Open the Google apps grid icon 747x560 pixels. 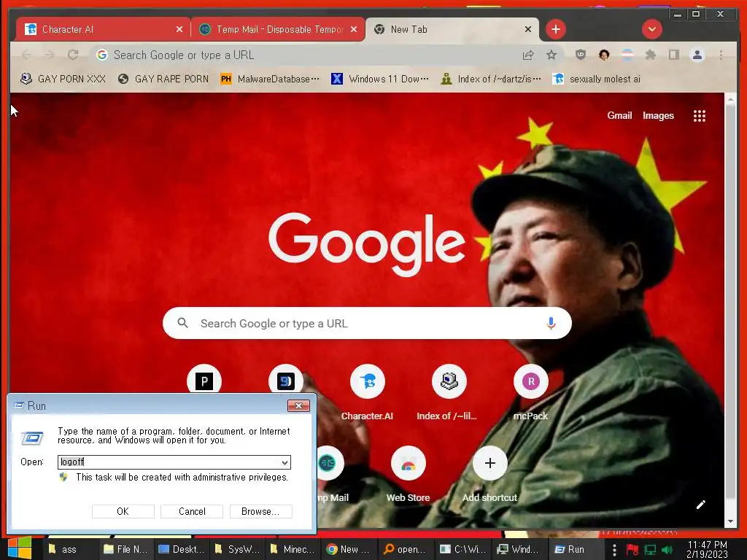[699, 116]
